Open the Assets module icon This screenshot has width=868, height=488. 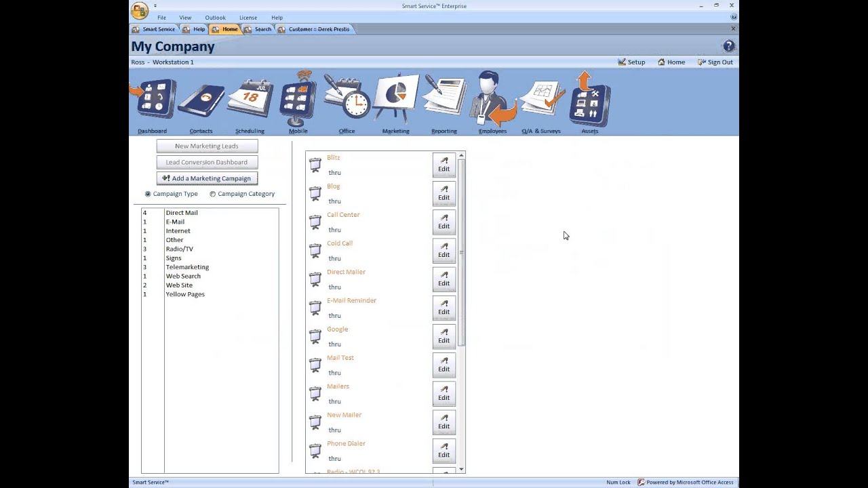click(590, 100)
